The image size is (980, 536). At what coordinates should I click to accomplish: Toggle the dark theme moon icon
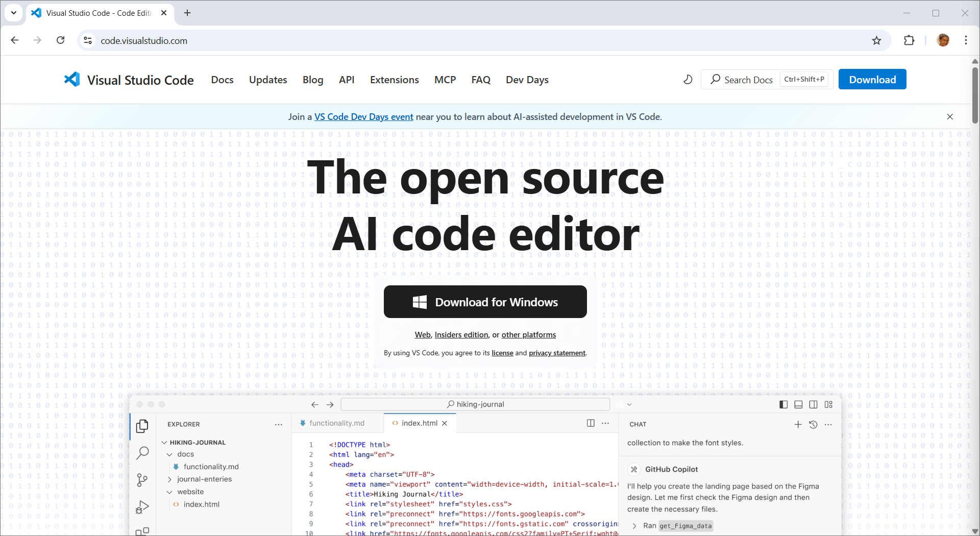pos(688,80)
